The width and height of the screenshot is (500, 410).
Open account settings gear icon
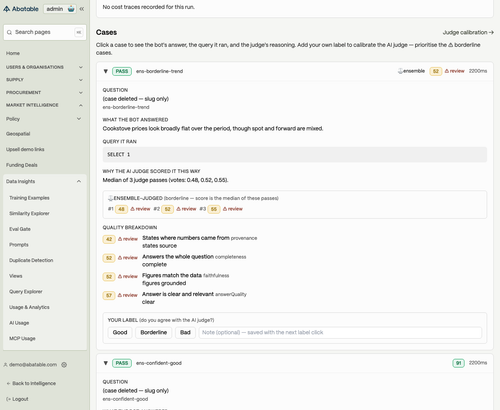pyautogui.click(x=64, y=365)
